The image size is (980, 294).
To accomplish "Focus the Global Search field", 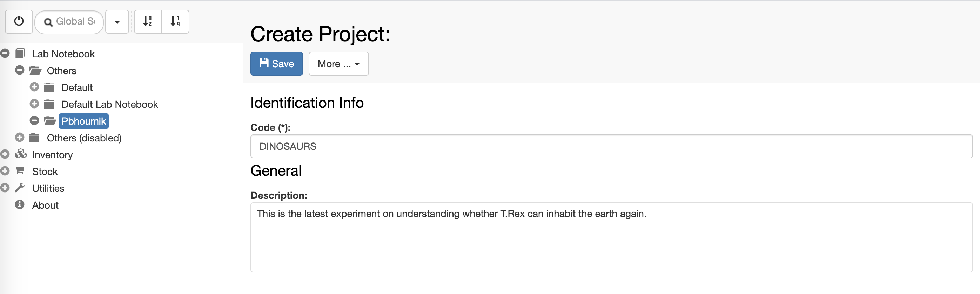I will pos(69,22).
